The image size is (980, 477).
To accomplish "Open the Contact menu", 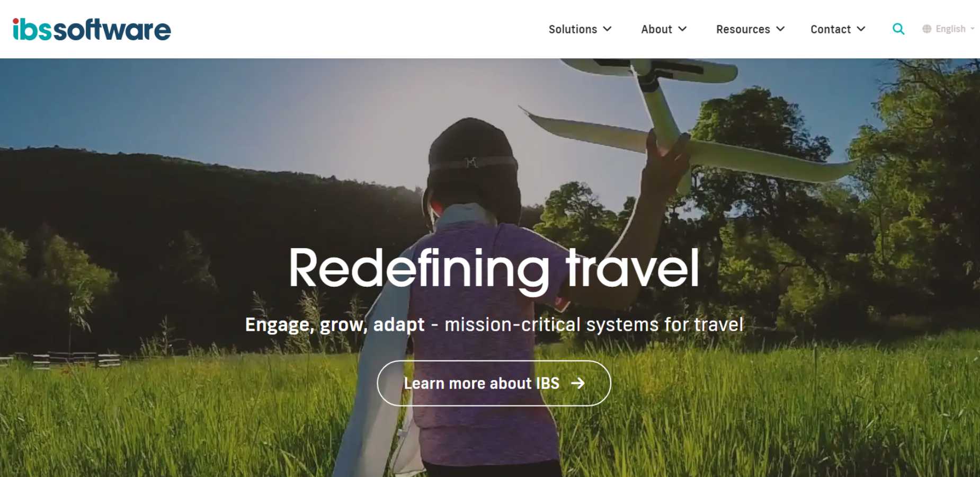I will point(838,29).
